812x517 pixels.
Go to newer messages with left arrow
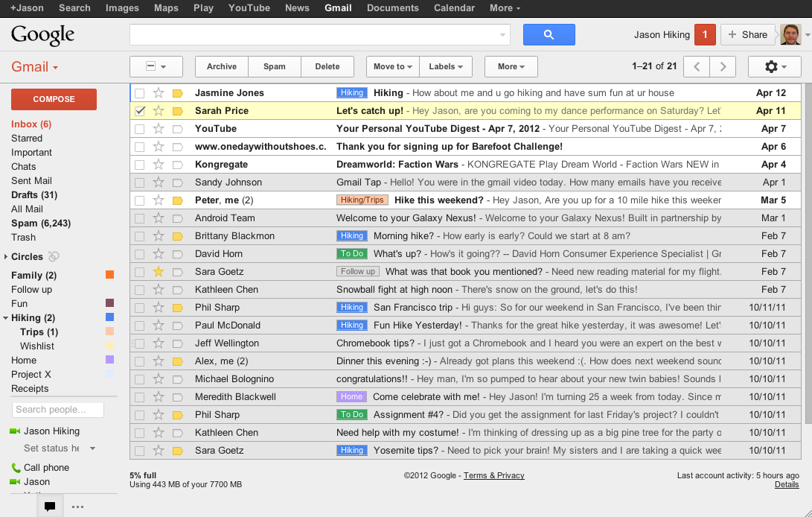point(697,66)
